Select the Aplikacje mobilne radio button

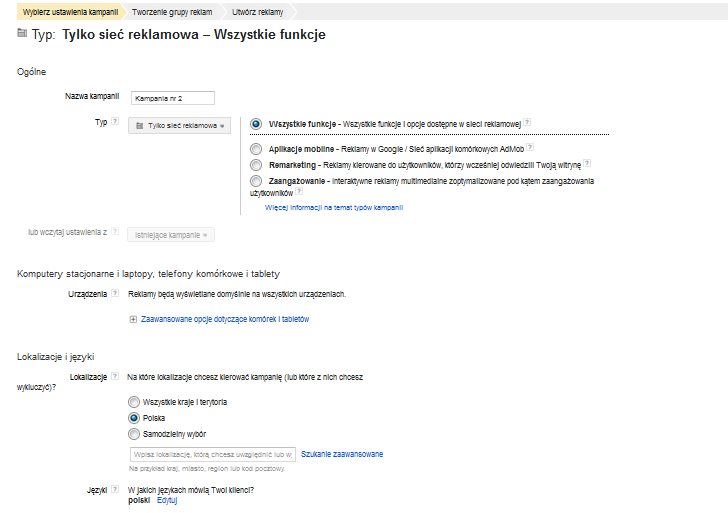pyautogui.click(x=256, y=148)
